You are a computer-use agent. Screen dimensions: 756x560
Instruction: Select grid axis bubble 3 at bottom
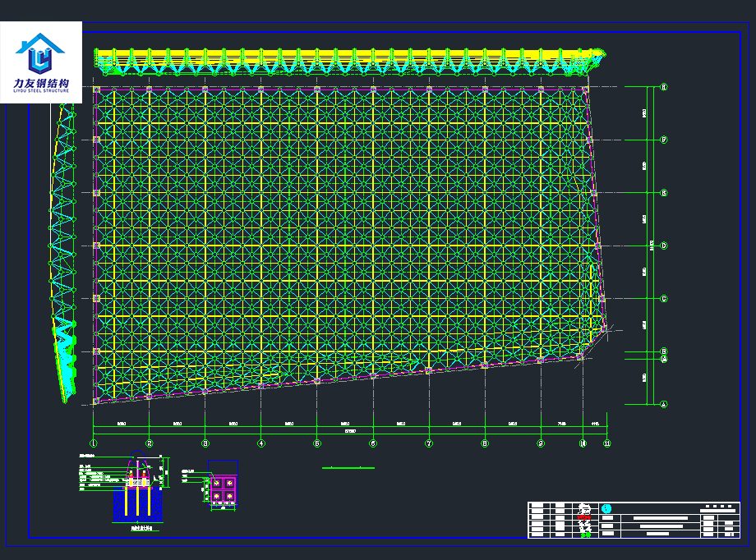[205, 443]
